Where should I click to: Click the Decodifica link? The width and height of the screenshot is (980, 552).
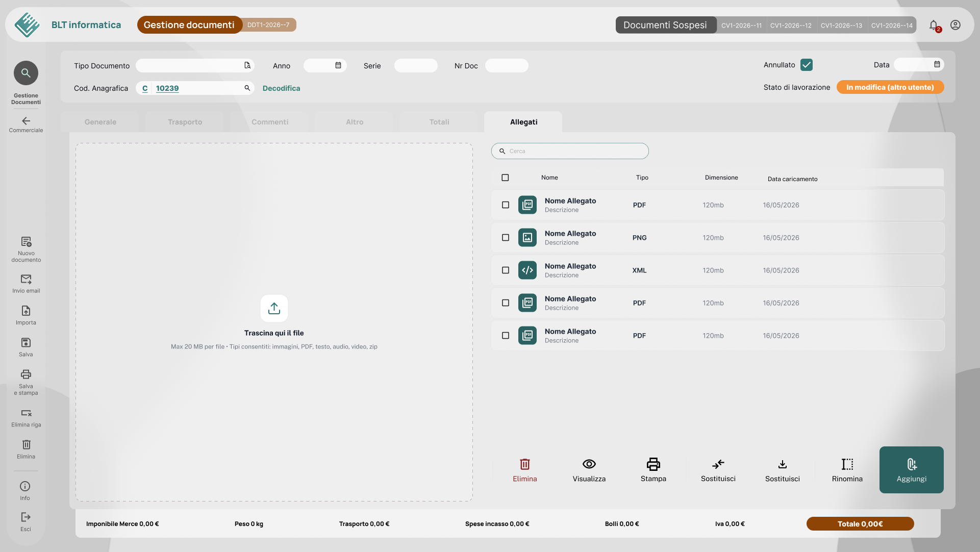point(282,88)
